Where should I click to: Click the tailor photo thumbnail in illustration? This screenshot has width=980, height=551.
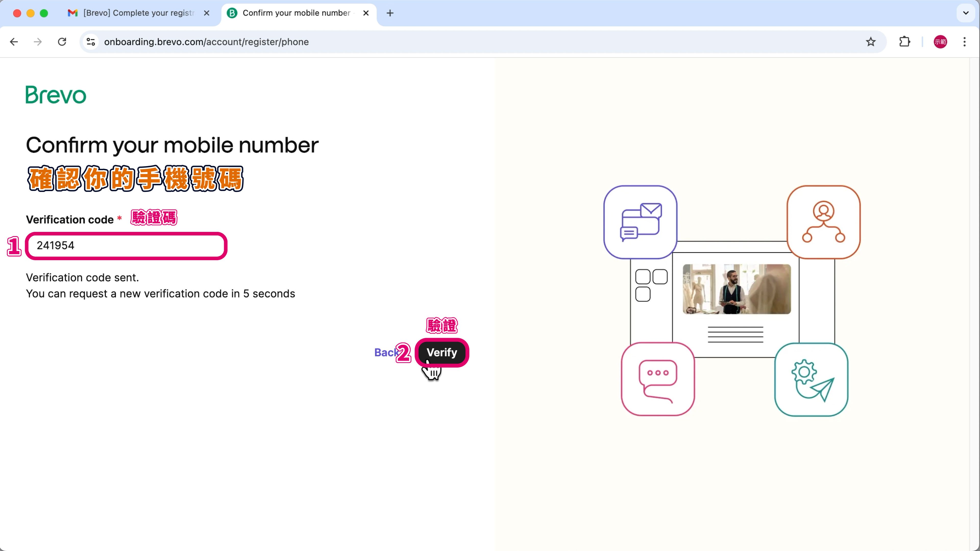click(x=737, y=289)
